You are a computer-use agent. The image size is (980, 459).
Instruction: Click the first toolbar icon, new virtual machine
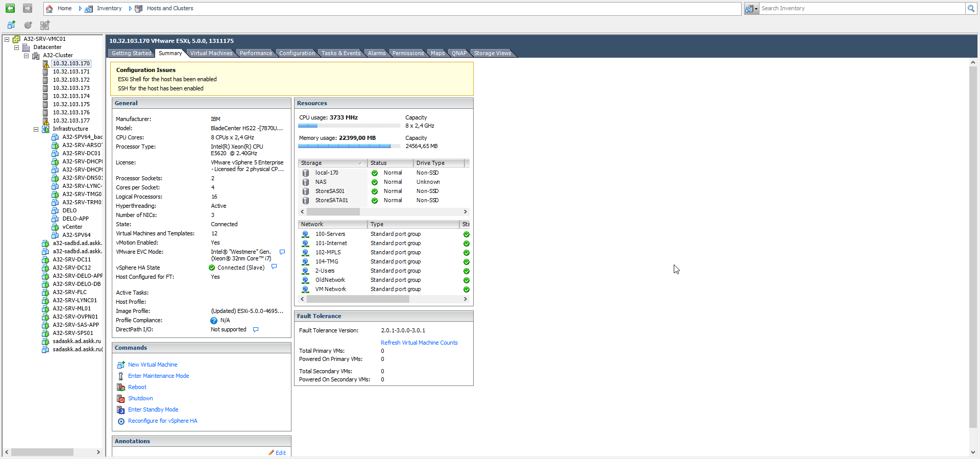tap(11, 25)
